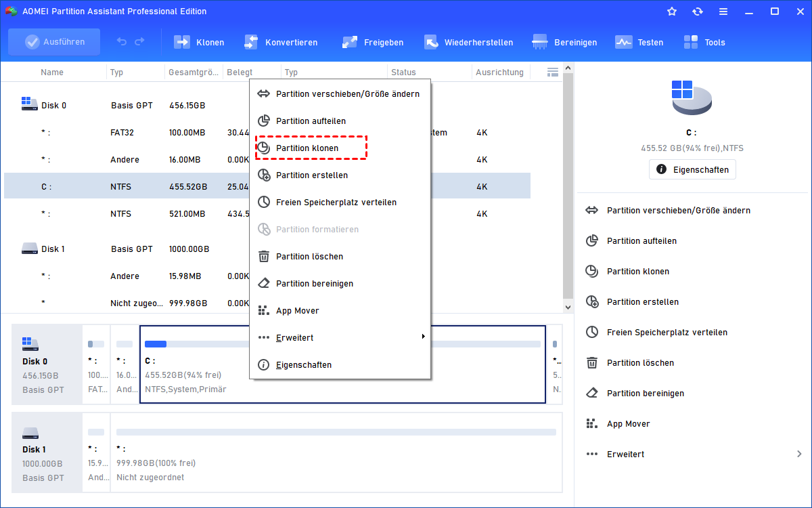This screenshot has height=508, width=812.
Task: Select the C: 455.52GB partition bar in disk map
Action: tap(342, 364)
